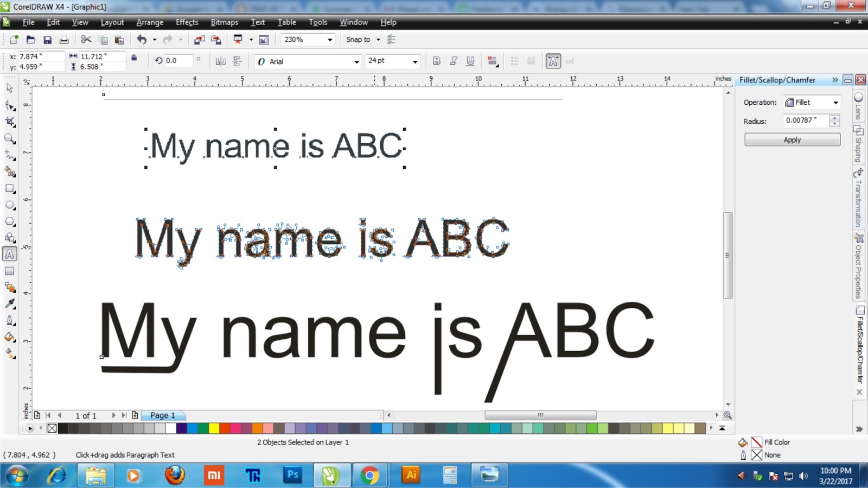Select the Ellipse tool
This screenshot has height=488, width=868.
click(10, 205)
